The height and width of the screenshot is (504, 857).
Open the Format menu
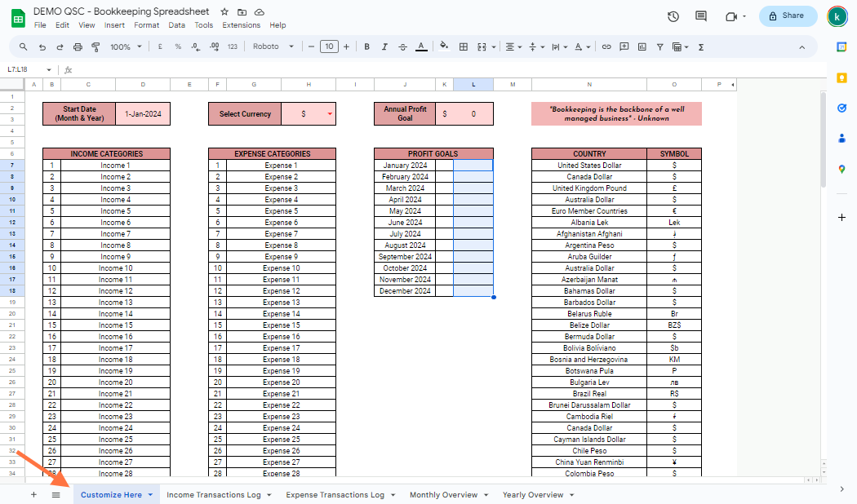(146, 25)
